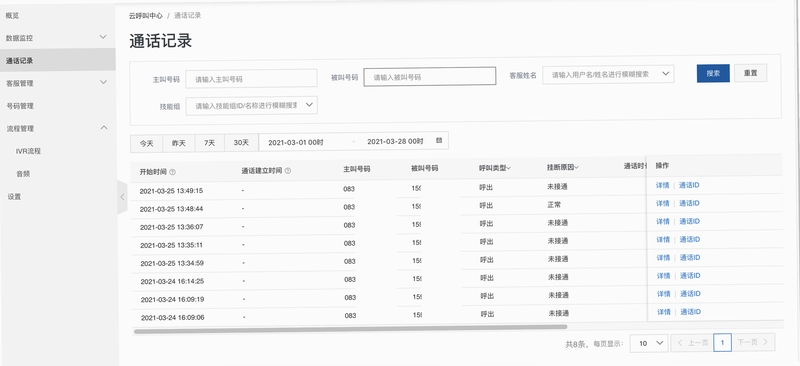This screenshot has height=366, width=800.
Task: Collapse the sidebar with the arrow handle
Action: [122, 197]
